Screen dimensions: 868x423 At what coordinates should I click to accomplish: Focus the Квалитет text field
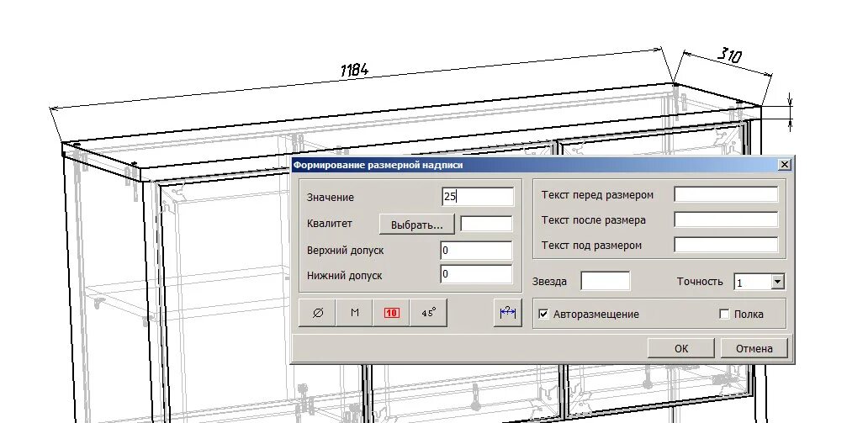tap(486, 224)
